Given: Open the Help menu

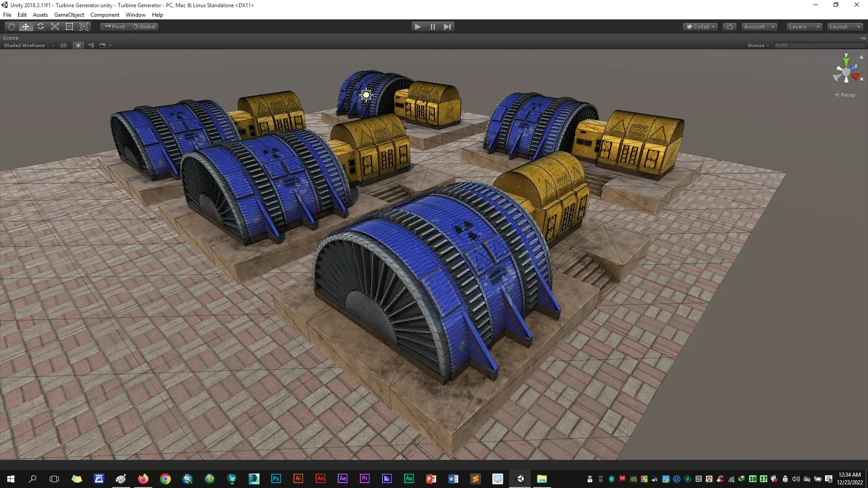Looking at the screenshot, I should [x=157, y=15].
